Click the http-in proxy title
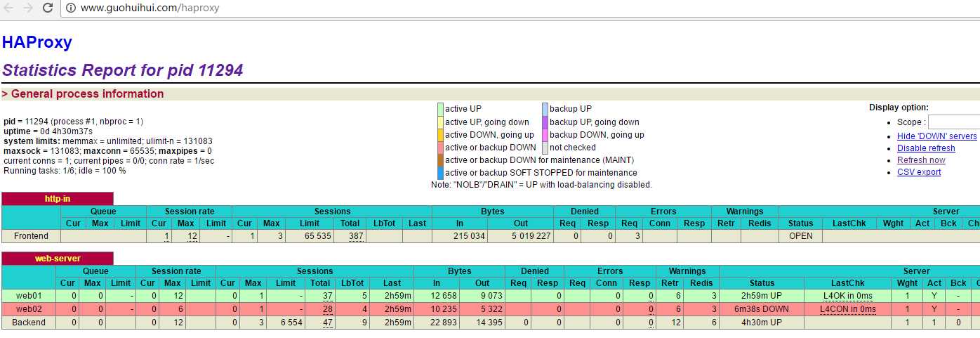980x338 pixels. (x=58, y=199)
